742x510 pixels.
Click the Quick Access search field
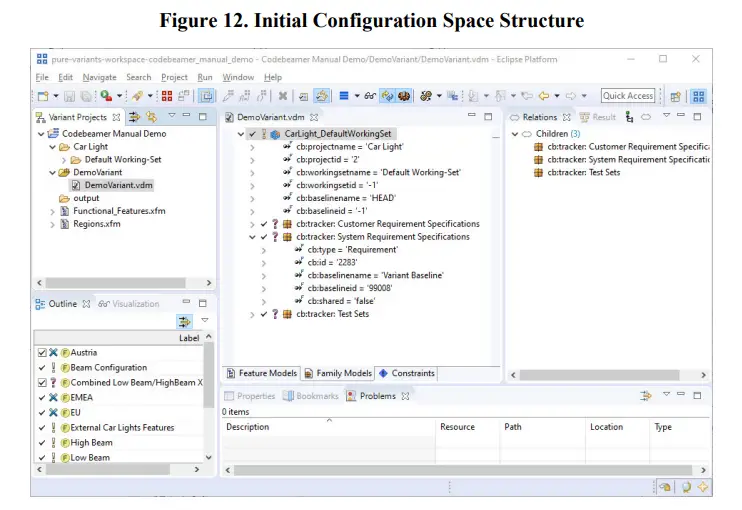coord(627,96)
